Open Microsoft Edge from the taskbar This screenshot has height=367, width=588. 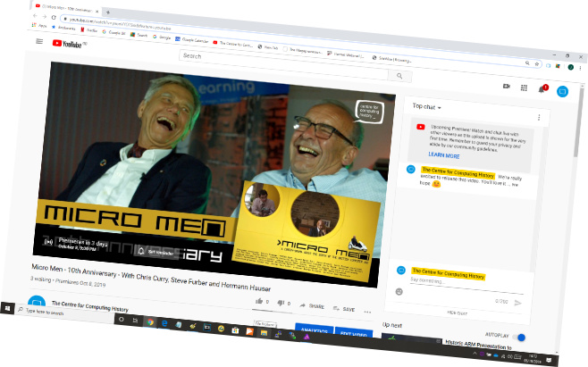click(164, 323)
